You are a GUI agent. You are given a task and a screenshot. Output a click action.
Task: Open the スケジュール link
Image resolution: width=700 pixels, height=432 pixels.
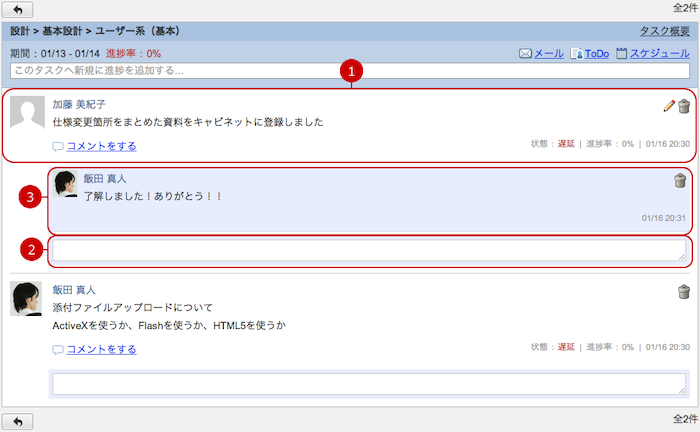660,54
